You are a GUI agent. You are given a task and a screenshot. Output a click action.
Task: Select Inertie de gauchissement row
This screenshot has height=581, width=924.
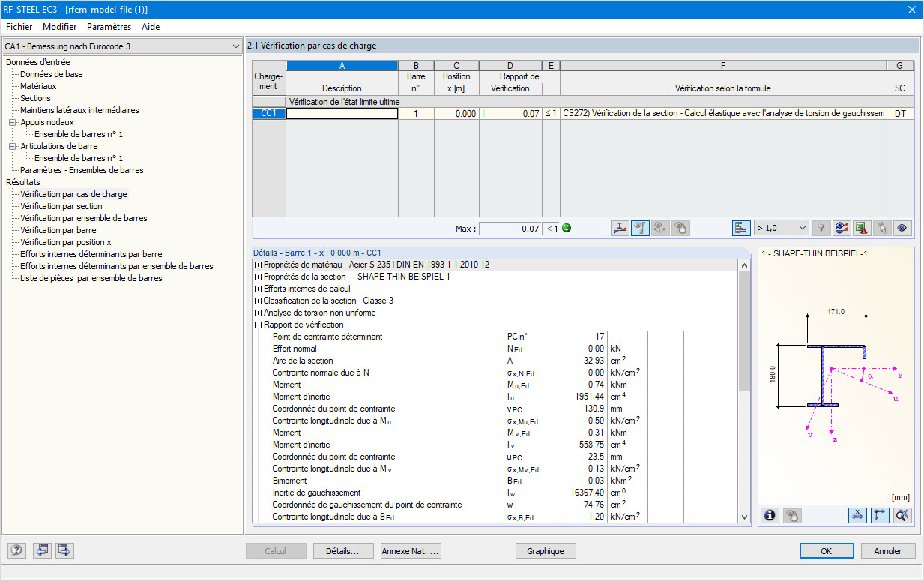tap(495, 493)
